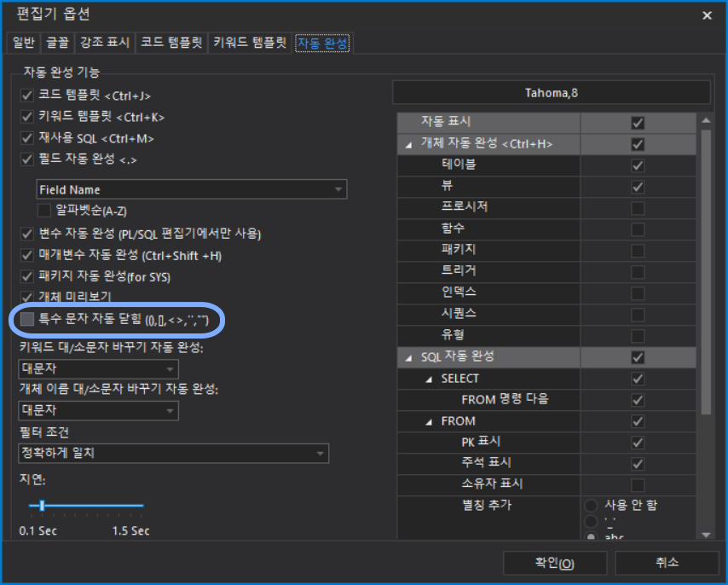The width and height of the screenshot is (728, 585).
Task: Click the 지연 delay slider handle
Action: coord(42,506)
